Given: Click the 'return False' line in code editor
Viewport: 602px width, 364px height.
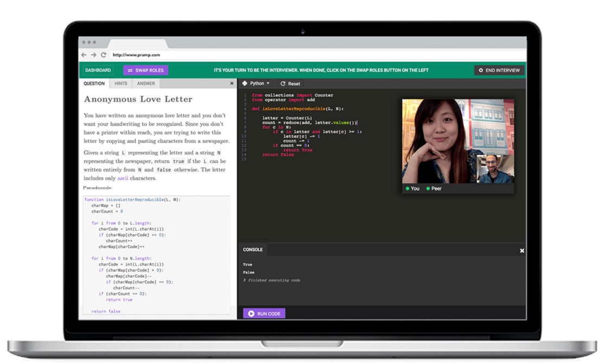Looking at the screenshot, I should tap(278, 155).
